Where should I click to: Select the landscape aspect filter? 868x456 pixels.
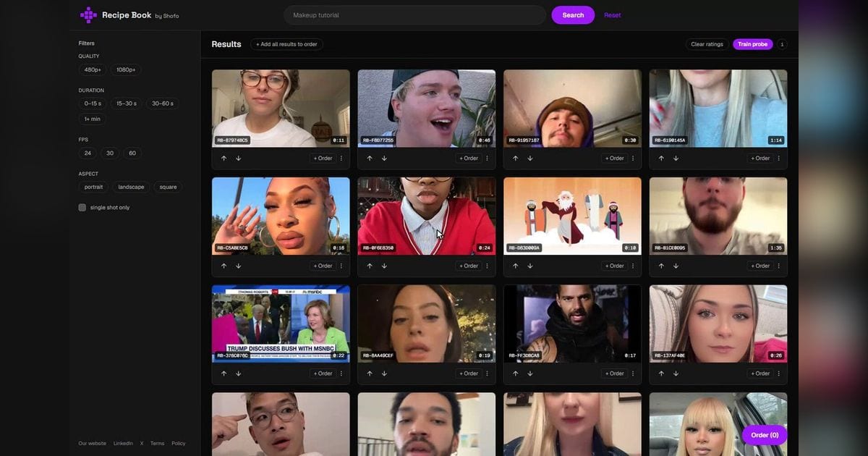pyautogui.click(x=131, y=187)
